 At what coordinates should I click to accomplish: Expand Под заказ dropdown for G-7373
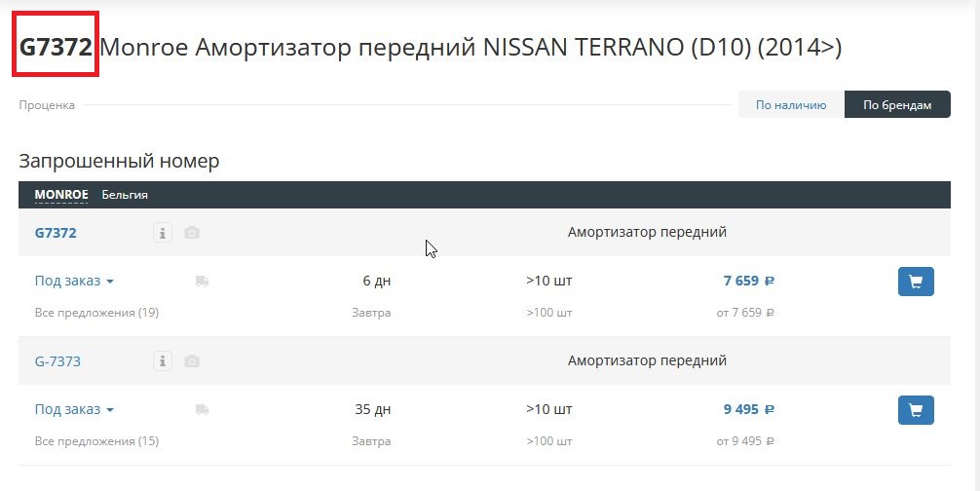(x=74, y=409)
